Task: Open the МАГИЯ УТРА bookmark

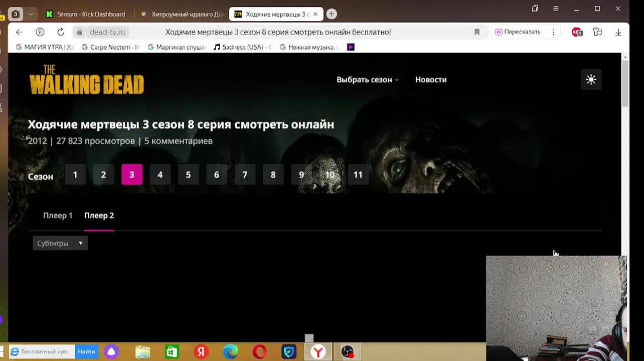Action: pos(44,47)
